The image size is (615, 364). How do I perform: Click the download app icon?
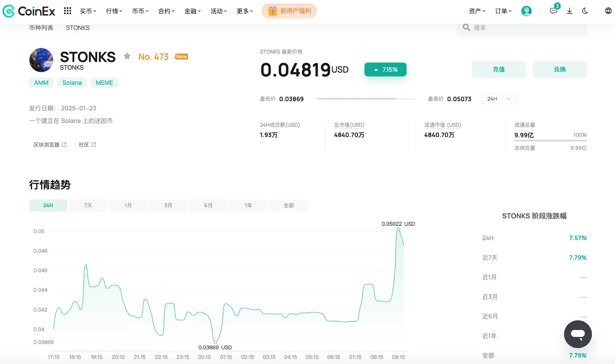[x=570, y=11]
